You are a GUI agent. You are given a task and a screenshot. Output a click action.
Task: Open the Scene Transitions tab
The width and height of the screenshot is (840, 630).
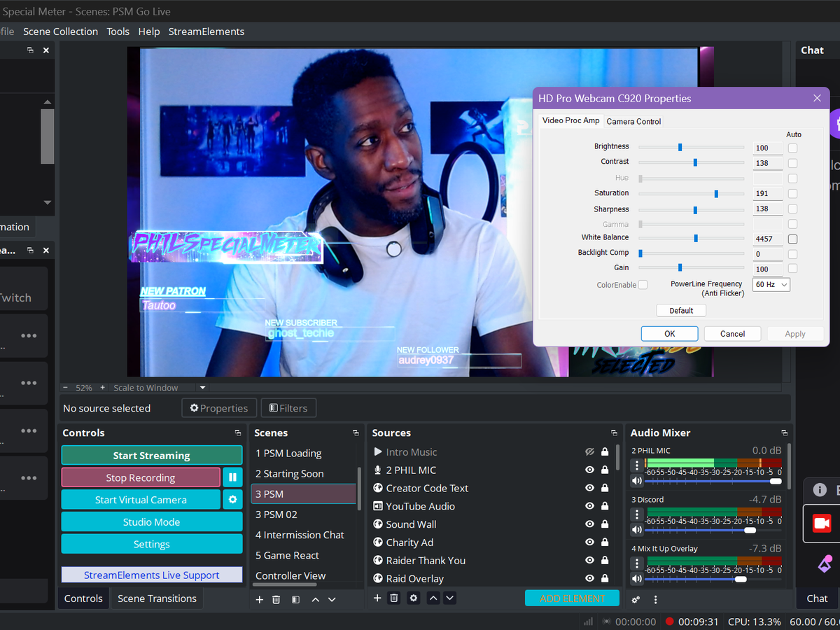pos(157,598)
